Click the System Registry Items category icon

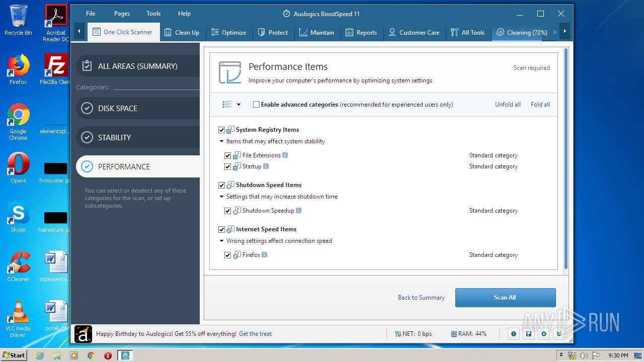230,130
